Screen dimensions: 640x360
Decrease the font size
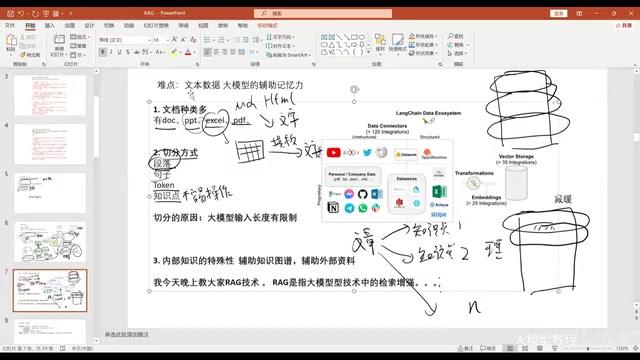pyautogui.click(x=183, y=40)
